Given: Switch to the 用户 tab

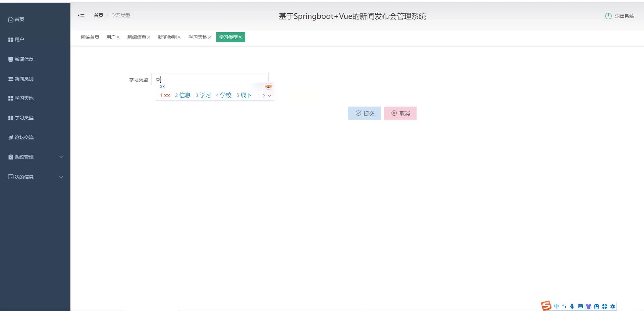Looking at the screenshot, I should click(111, 37).
